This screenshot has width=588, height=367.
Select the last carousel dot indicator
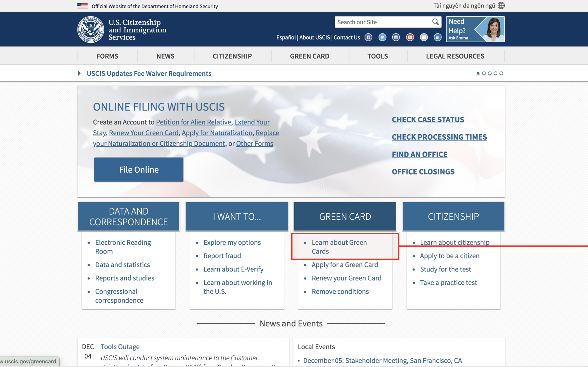click(501, 73)
